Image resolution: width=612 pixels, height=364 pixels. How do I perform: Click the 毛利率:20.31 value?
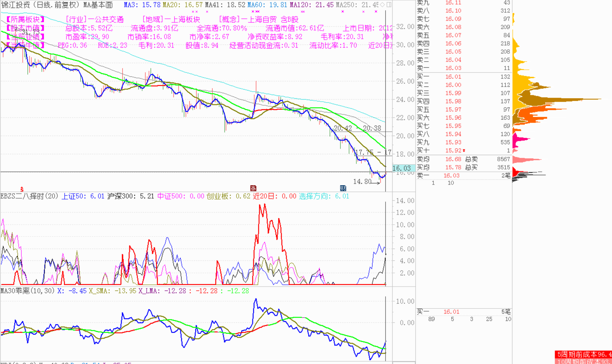[342, 37]
